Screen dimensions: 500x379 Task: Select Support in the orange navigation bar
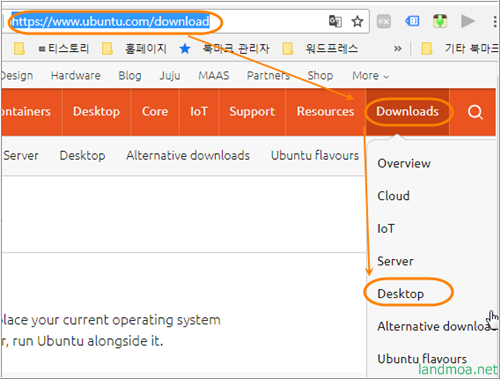(252, 112)
